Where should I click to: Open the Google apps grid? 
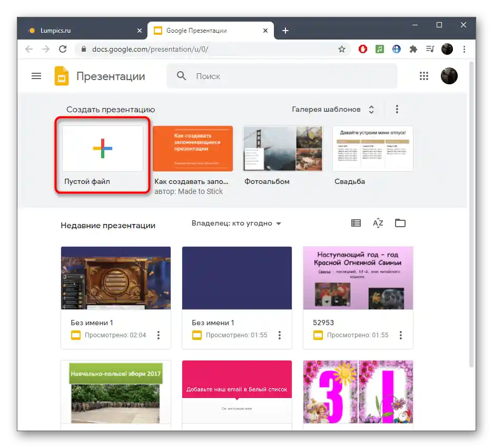click(x=424, y=76)
